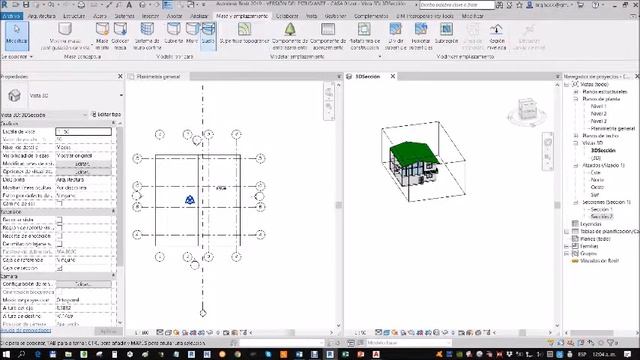Click the favorites star icon in title bar
Screen dimensions: 640x360
tap(519, 5)
